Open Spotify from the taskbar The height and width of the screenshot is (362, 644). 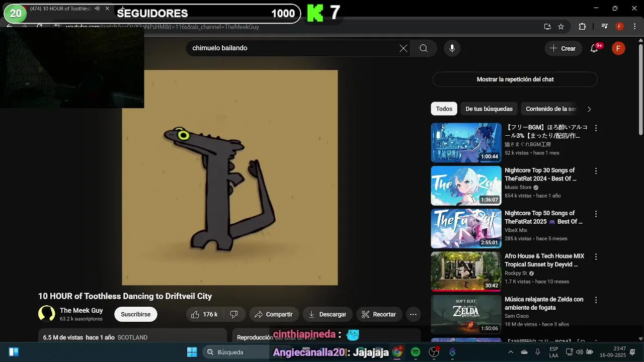(416, 352)
